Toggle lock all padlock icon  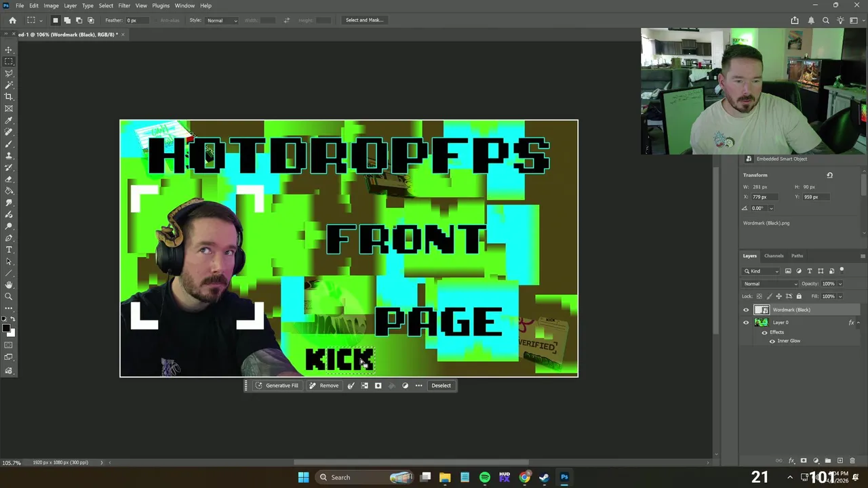click(x=799, y=296)
